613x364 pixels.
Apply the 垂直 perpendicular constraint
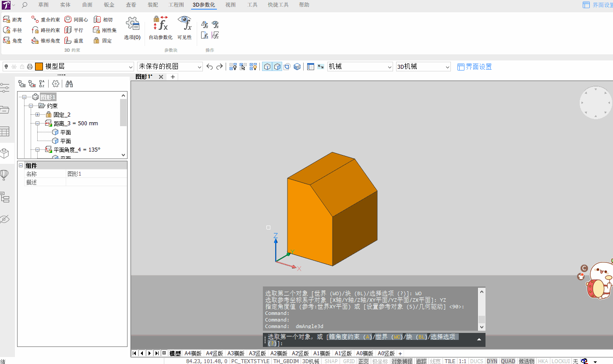tap(74, 41)
